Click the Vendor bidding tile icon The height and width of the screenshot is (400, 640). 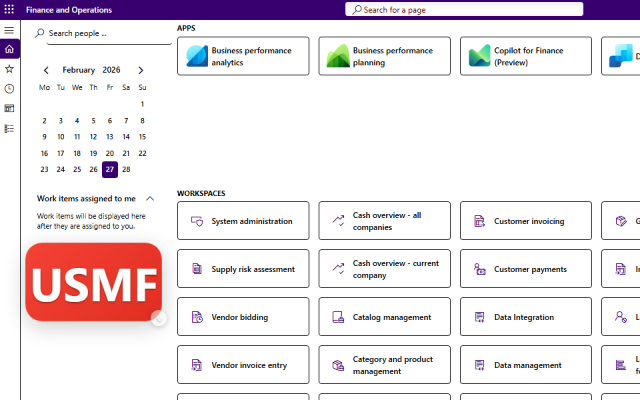point(197,317)
